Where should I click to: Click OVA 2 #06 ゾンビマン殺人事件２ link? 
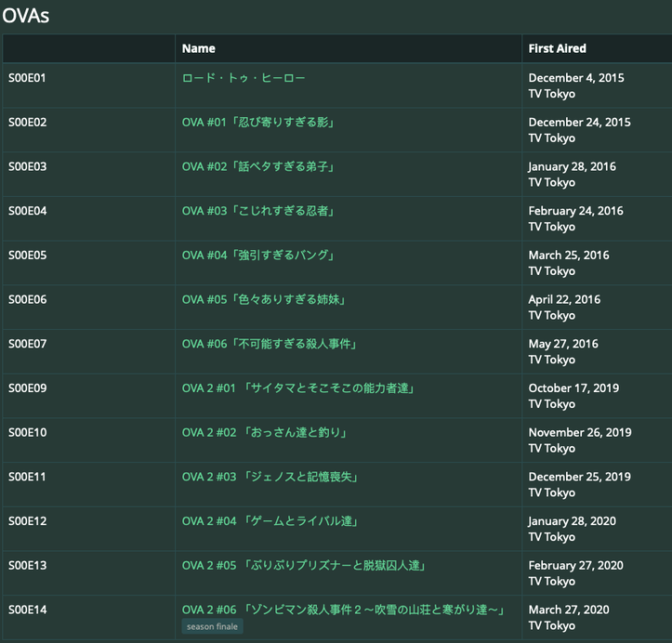[x=343, y=610]
